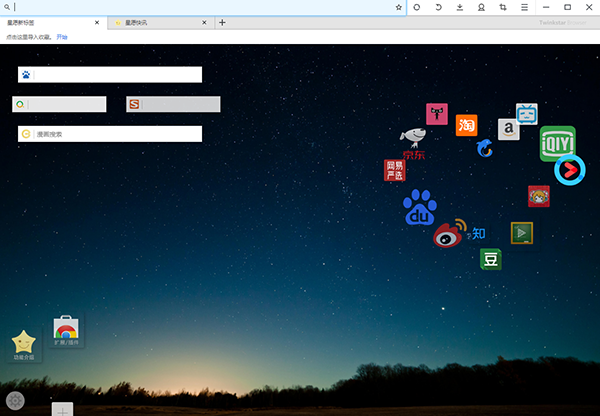Open the Baidu paw logo

coord(420,207)
